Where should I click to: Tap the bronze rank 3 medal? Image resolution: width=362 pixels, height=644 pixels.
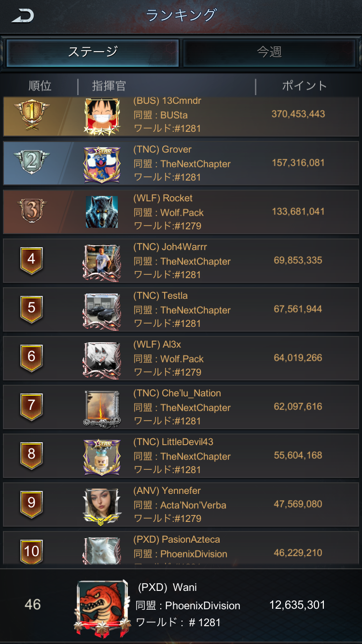31,211
